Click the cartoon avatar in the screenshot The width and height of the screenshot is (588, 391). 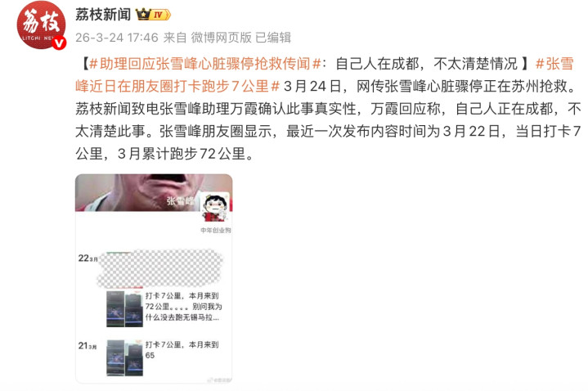[x=215, y=208]
